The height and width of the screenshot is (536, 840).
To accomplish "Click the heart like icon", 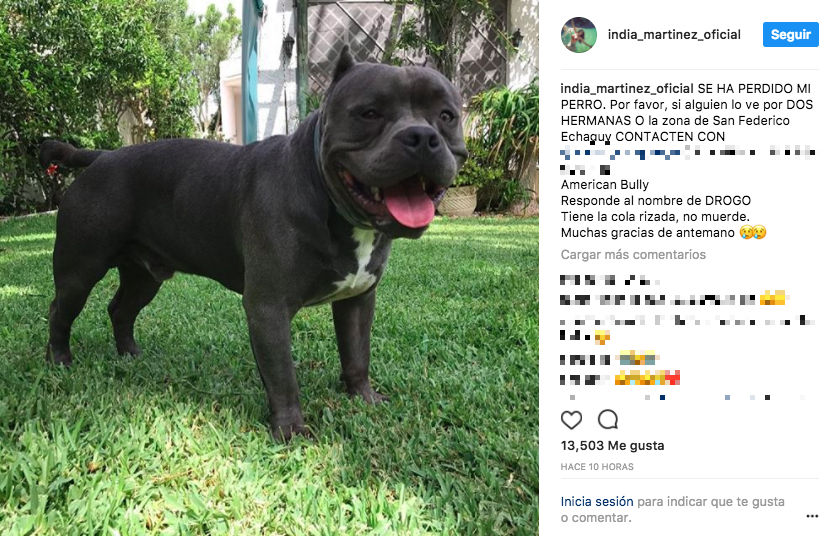I will click(571, 420).
